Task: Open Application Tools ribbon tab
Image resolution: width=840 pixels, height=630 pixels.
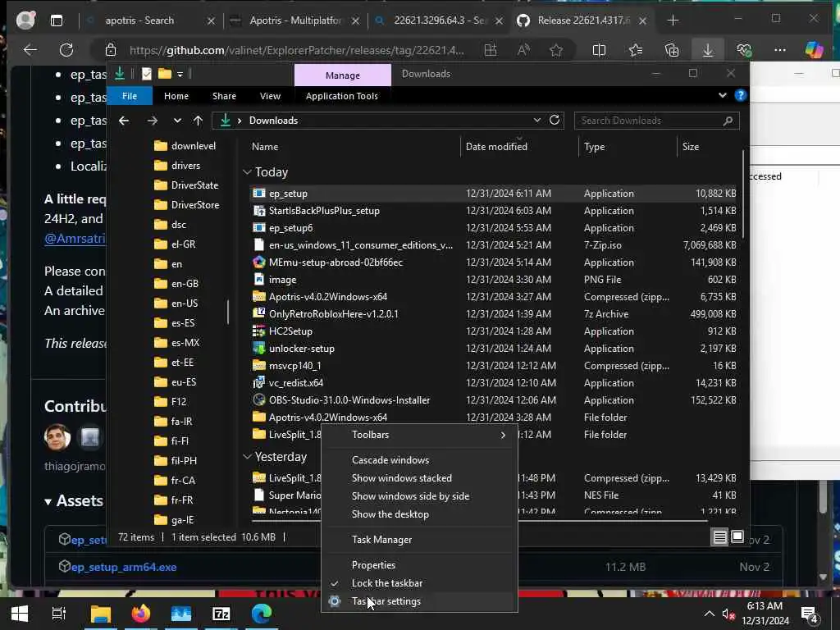Action: coord(342,96)
